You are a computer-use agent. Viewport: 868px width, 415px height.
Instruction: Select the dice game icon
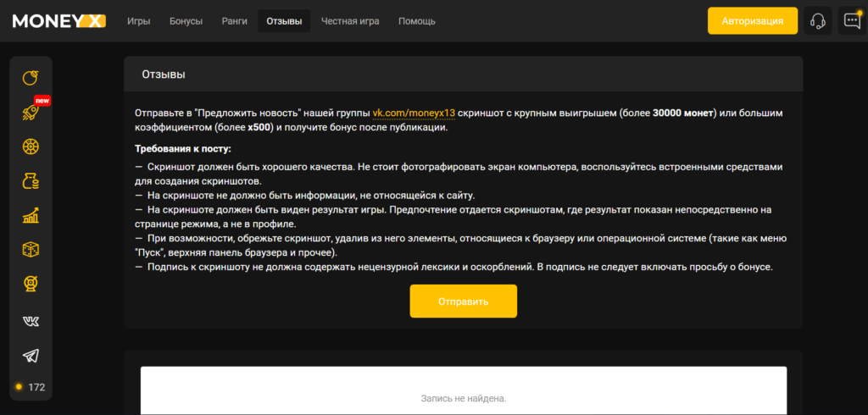(x=31, y=251)
